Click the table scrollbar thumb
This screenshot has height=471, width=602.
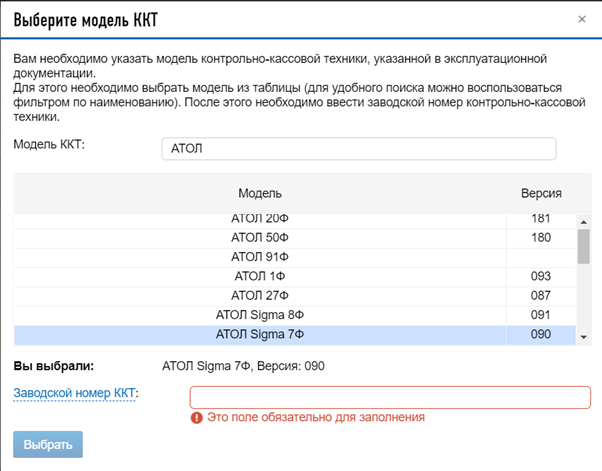[x=584, y=246]
